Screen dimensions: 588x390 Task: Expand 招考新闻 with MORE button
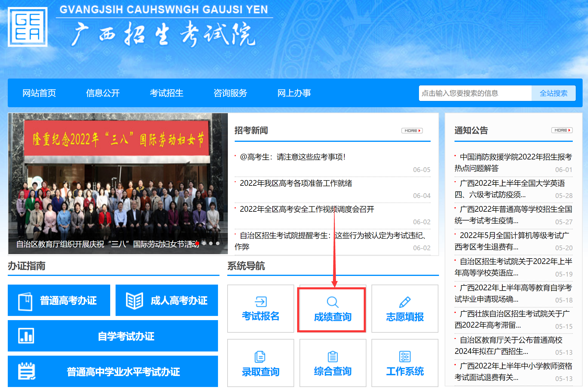[412, 130]
